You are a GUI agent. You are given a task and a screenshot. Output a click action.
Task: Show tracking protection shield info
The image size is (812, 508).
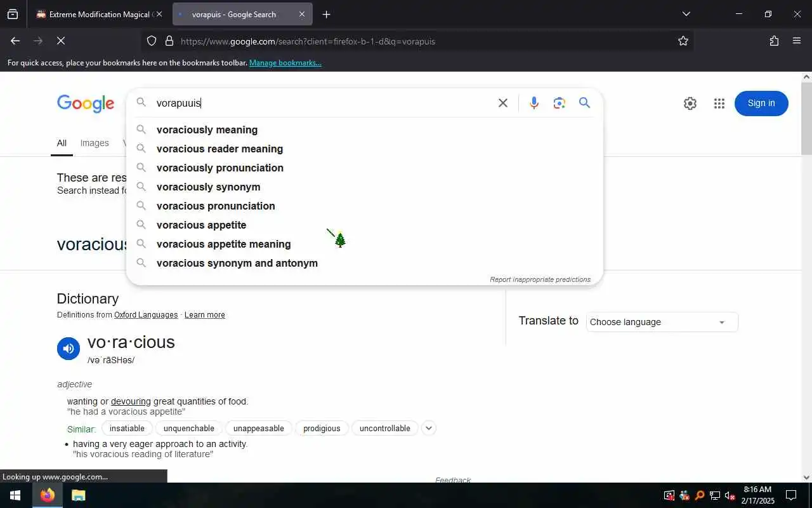[152, 41]
